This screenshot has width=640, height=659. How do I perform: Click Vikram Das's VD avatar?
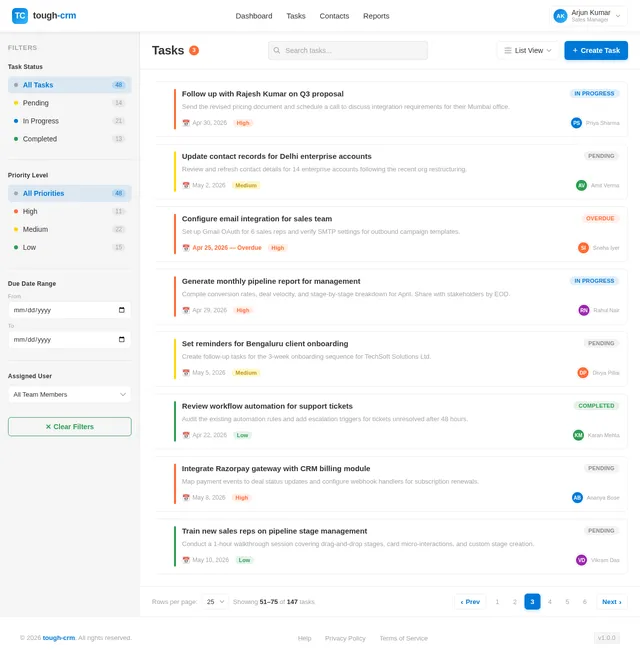[x=581, y=560]
